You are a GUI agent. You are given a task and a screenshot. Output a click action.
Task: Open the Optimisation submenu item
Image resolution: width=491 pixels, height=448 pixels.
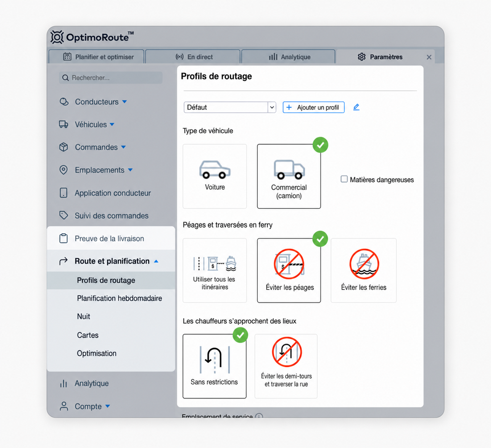pos(97,353)
